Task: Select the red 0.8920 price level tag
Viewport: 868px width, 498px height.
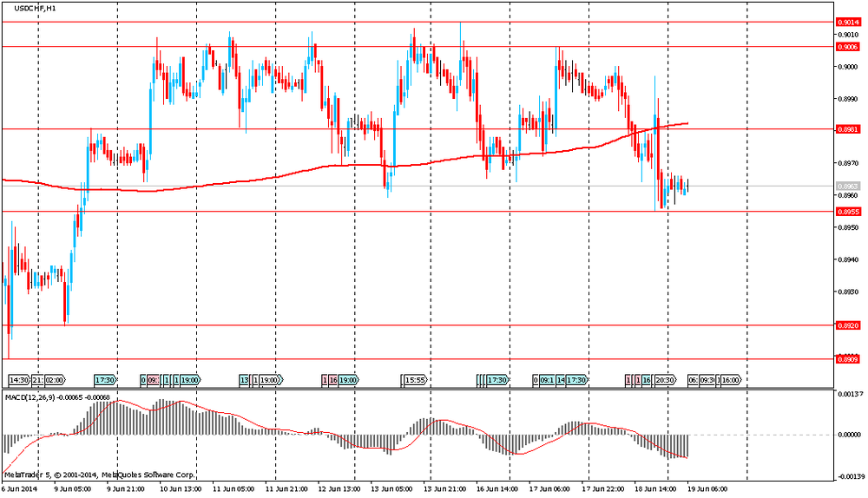Action: tap(848, 325)
